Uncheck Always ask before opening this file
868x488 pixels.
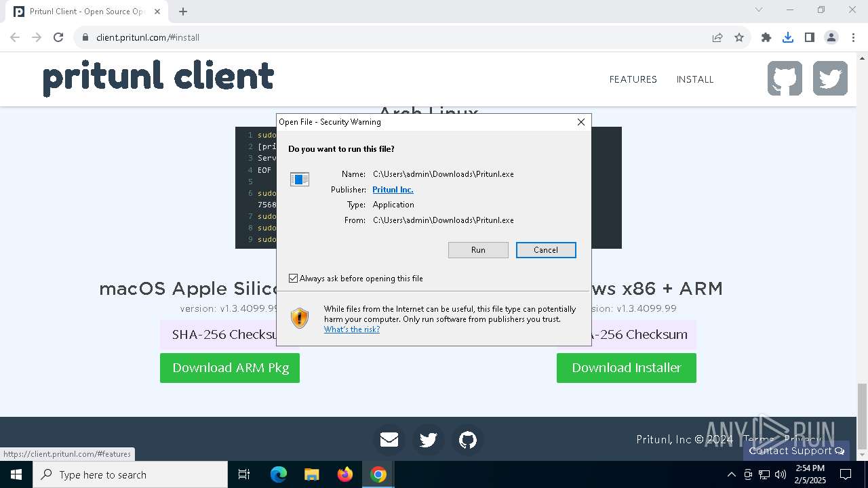[x=294, y=279]
